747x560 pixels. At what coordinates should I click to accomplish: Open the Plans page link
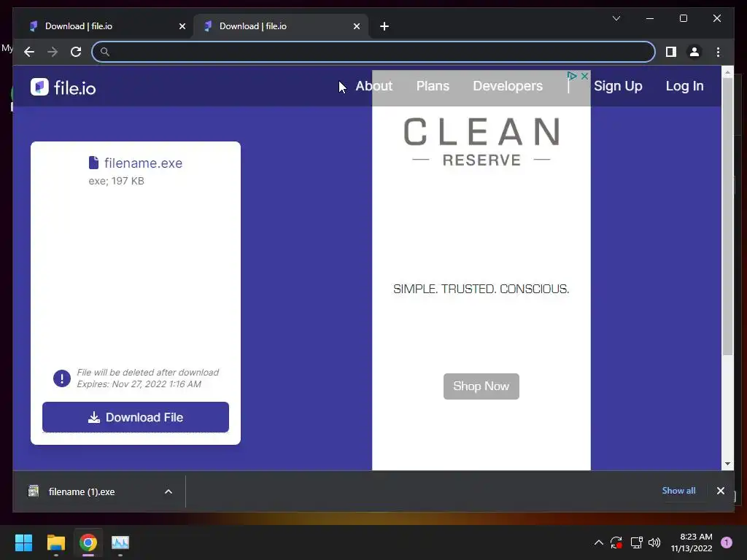click(433, 86)
